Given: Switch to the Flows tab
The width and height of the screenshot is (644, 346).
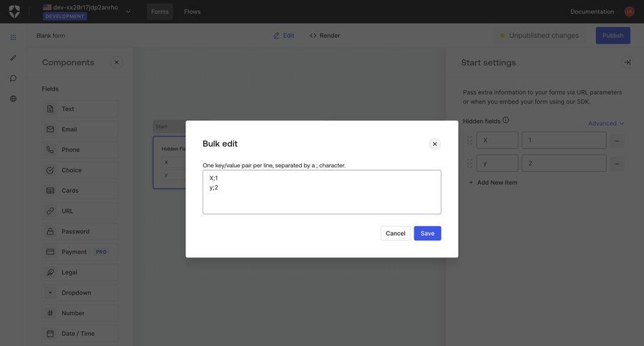Looking at the screenshot, I should 192,11.
